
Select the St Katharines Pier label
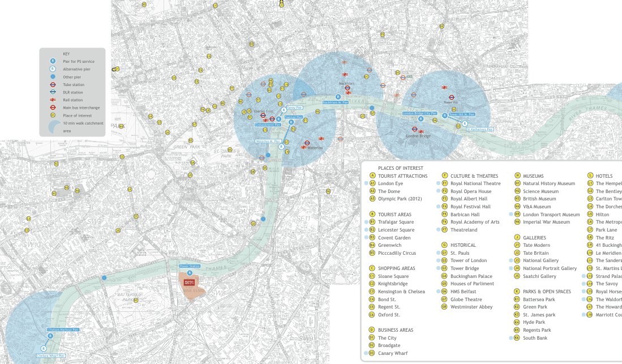pos(479,129)
